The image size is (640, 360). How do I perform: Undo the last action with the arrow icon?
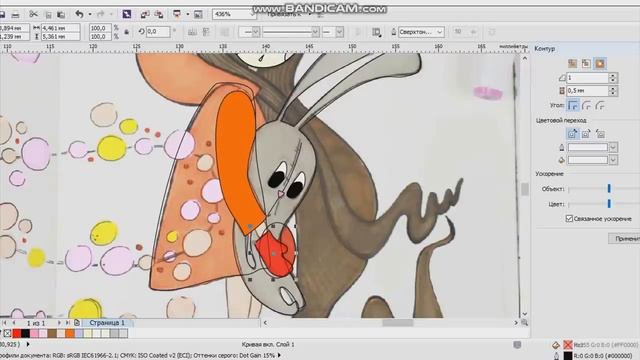[79, 14]
